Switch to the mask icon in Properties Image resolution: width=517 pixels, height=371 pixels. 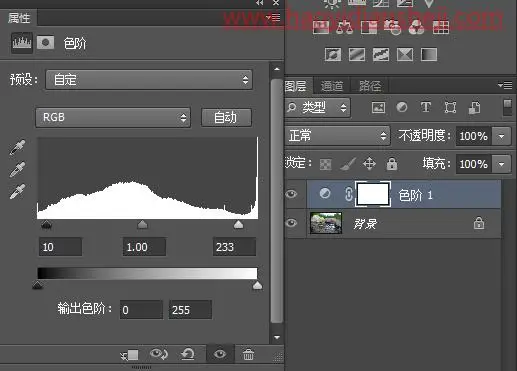click(x=45, y=43)
